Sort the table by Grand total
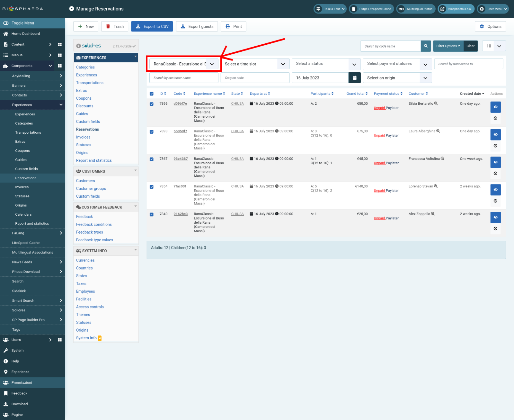The height and width of the screenshot is (420, 514). 357,94
